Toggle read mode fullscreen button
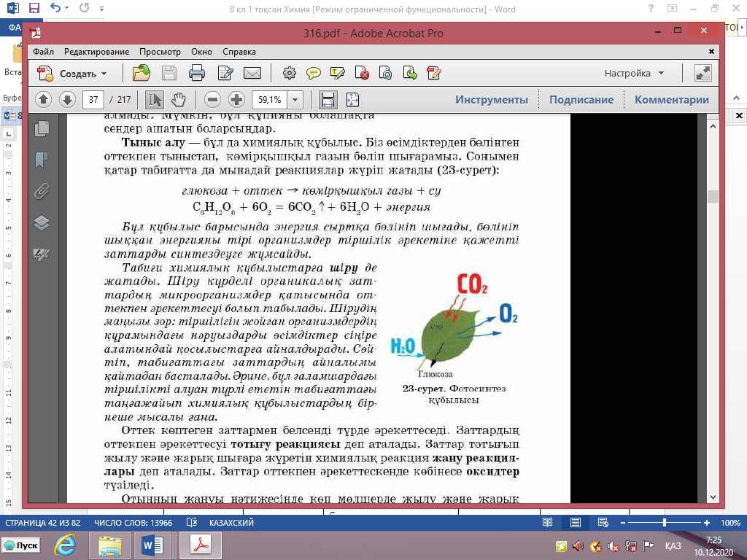The image size is (747, 560). coord(703,73)
